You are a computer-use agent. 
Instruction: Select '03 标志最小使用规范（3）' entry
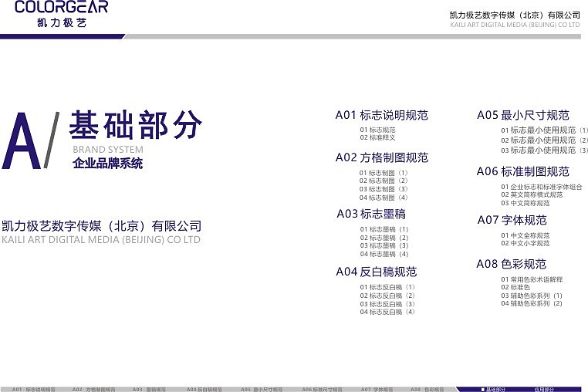(544, 150)
